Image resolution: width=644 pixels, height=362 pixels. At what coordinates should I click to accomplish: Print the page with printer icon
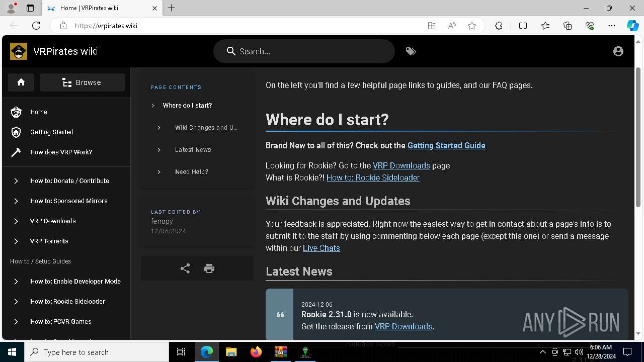click(209, 268)
